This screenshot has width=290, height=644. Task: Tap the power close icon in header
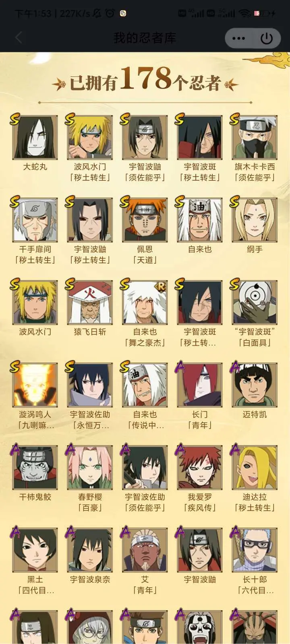point(266,39)
